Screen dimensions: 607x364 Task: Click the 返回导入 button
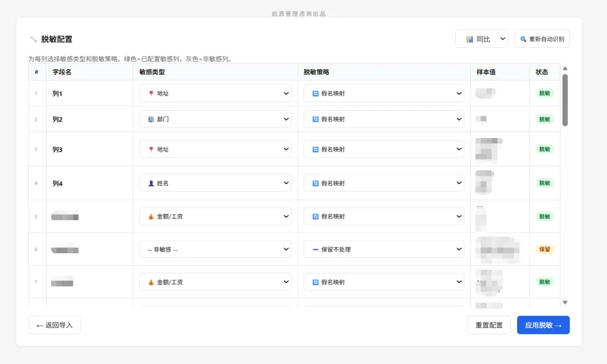(55, 325)
